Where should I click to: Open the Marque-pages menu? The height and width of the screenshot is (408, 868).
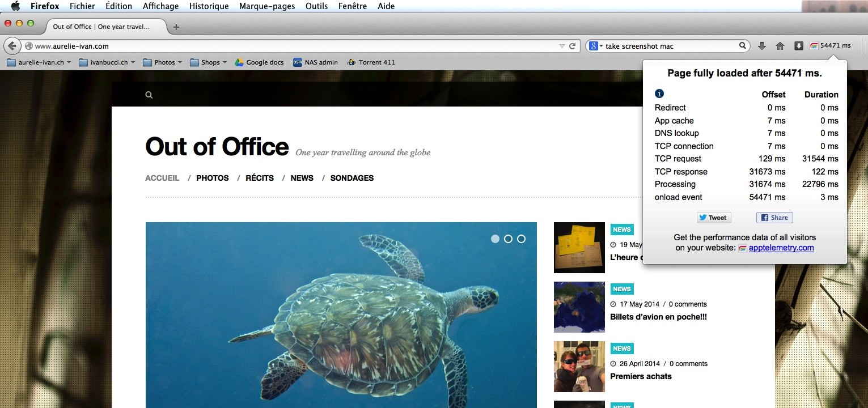[266, 6]
